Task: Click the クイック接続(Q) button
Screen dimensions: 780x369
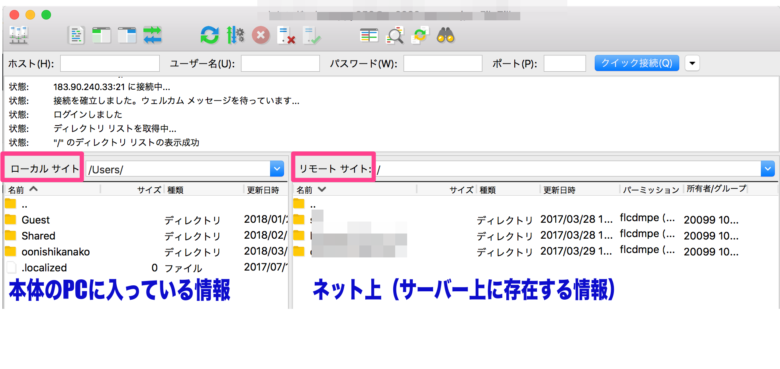Action: 637,64
